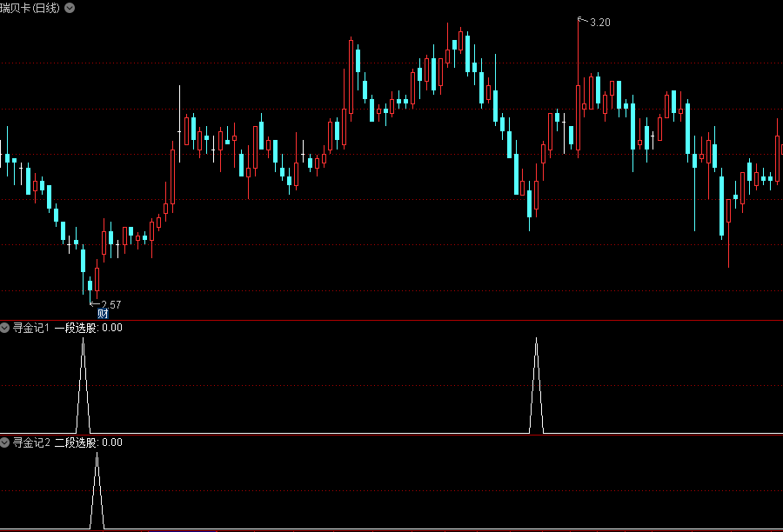The image size is (783, 532).
Task: Expand the 寻金记2 indicator menu chevron
Action: tap(4, 442)
